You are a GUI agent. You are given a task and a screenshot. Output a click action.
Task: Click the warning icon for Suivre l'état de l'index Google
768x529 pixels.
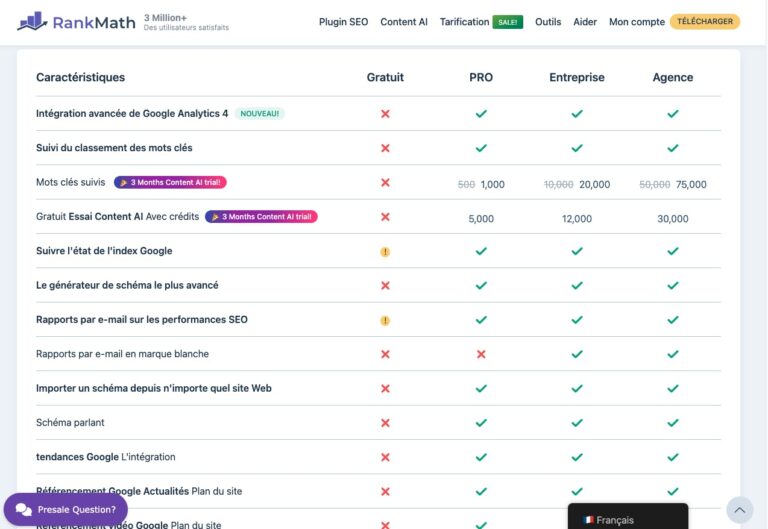click(x=385, y=252)
